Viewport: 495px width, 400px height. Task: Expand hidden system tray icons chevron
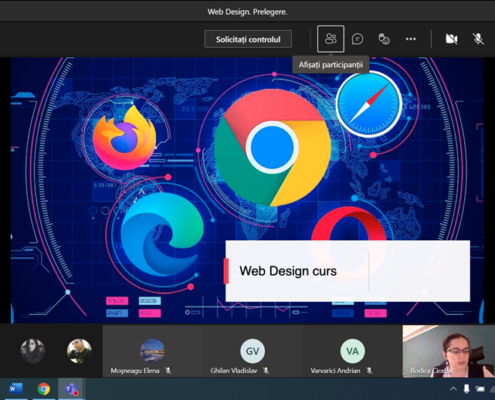(x=453, y=389)
